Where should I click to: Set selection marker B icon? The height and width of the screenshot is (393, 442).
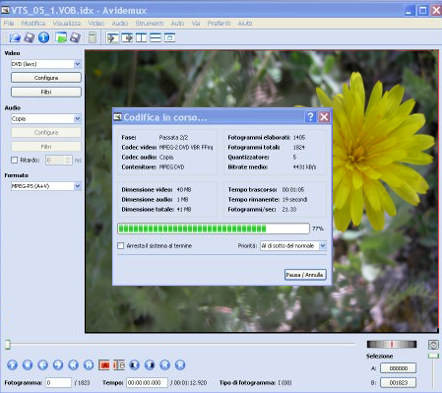point(119,365)
